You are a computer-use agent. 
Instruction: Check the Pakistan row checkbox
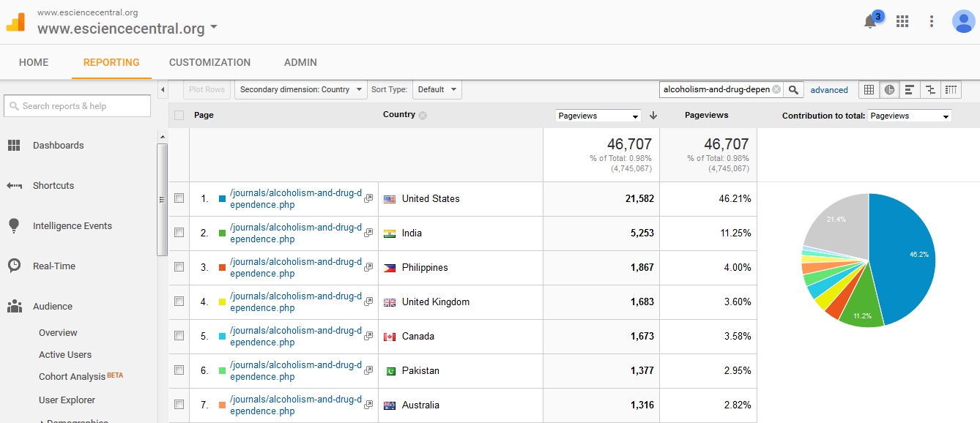tap(179, 370)
